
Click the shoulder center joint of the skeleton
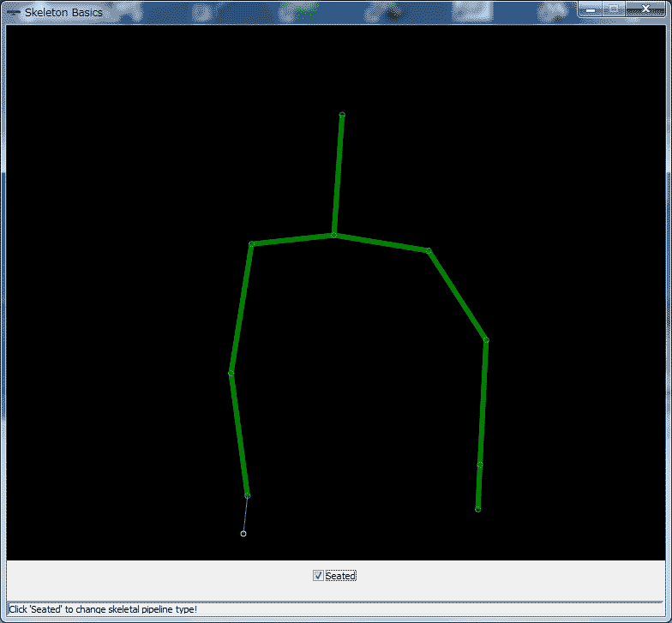pyautogui.click(x=334, y=235)
